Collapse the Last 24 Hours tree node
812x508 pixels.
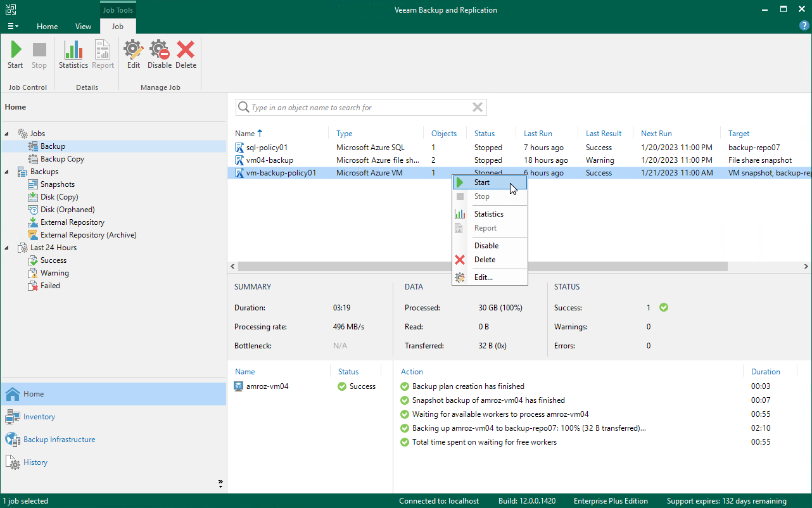point(7,248)
